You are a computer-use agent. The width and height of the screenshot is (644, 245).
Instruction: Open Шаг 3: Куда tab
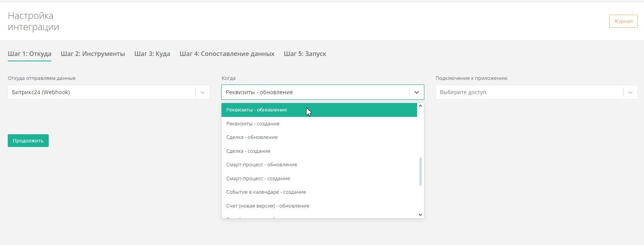tap(152, 54)
